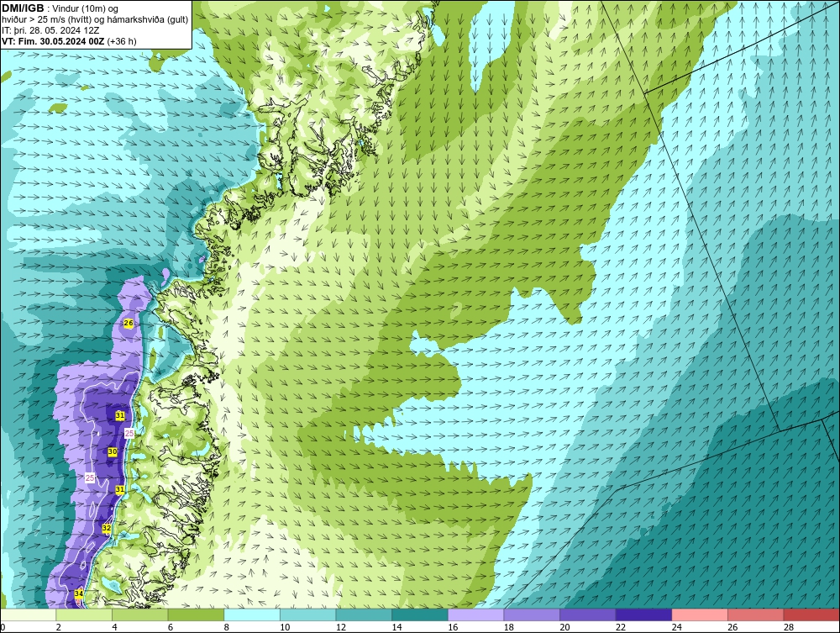This screenshot has width=840, height=633.
Task: Click the scale value 28
Action: tap(789, 627)
